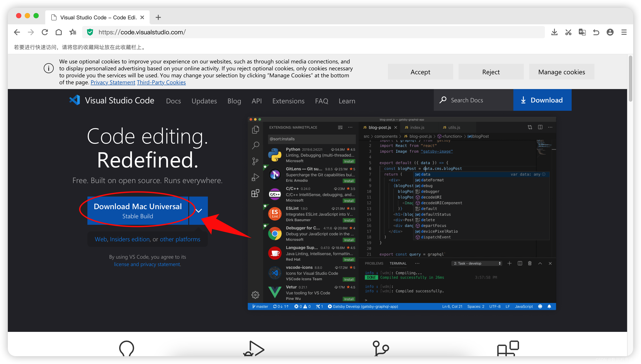The width and height of the screenshot is (641, 364).
Task: Click the bookmark star list icon
Action: point(73,32)
